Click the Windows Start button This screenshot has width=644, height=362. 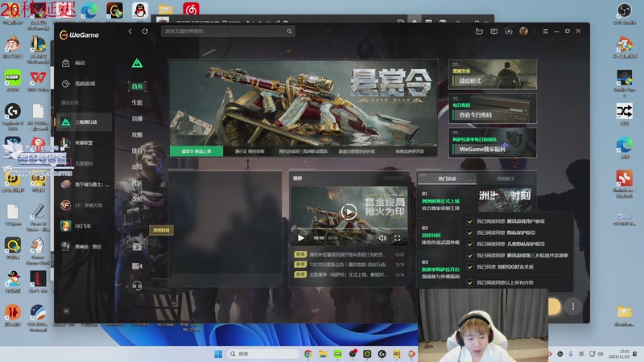[x=218, y=354]
